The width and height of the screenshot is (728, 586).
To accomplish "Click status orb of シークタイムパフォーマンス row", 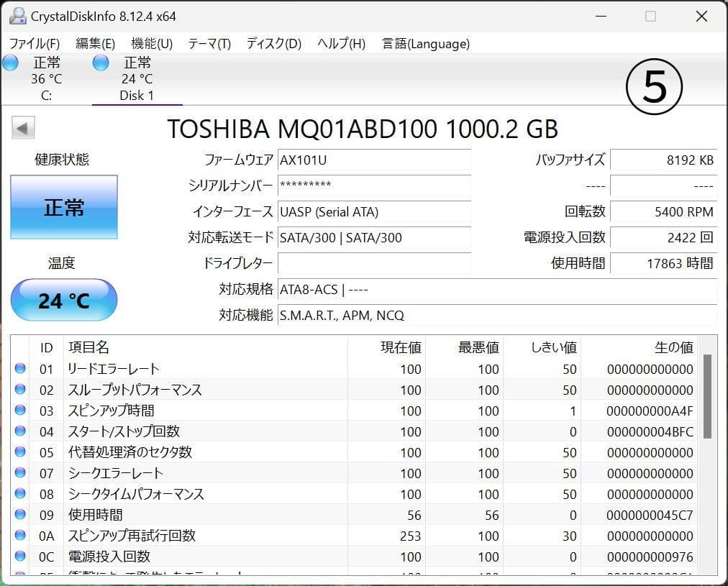I will [20, 494].
